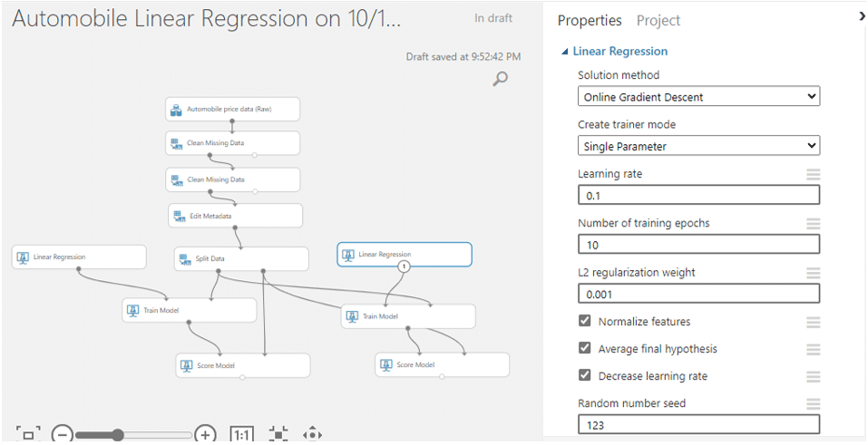This screenshot has height=445, width=868.
Task: Click the Learning rate options menu icon
Action: [813, 174]
